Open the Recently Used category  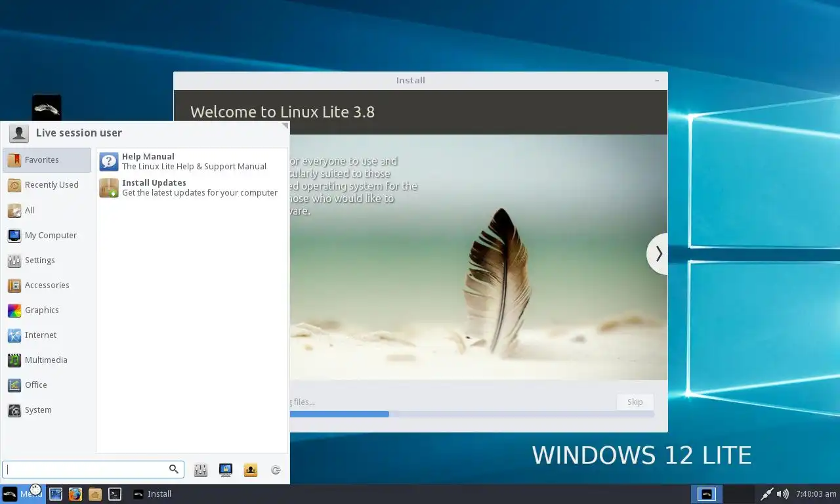tap(47, 185)
